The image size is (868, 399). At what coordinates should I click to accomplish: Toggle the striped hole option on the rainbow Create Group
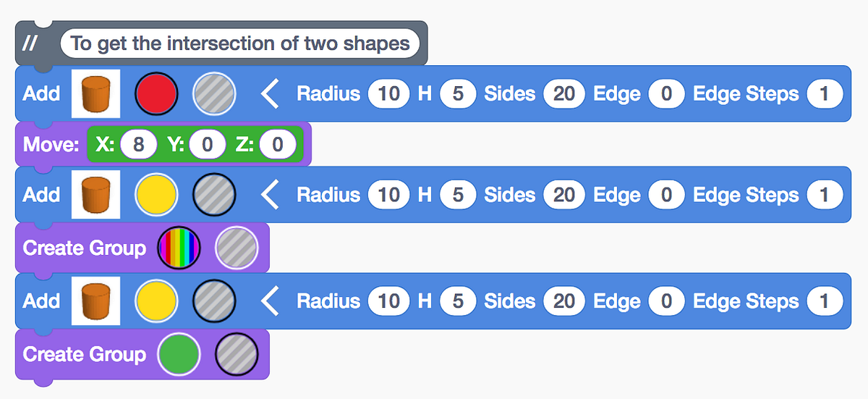[x=237, y=248]
